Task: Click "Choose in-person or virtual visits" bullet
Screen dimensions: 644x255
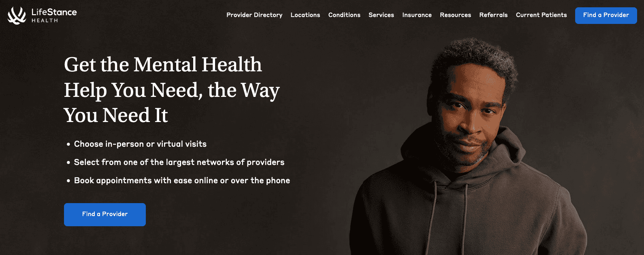Action: [x=140, y=144]
